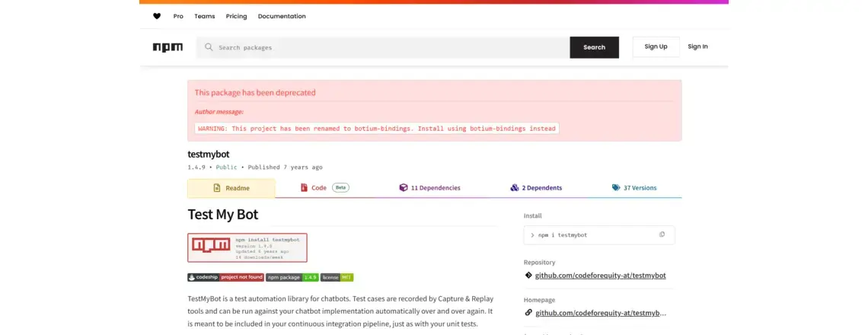Click the npm package version badge
Image resolution: width=868 pixels, height=335 pixels.
coord(292,277)
